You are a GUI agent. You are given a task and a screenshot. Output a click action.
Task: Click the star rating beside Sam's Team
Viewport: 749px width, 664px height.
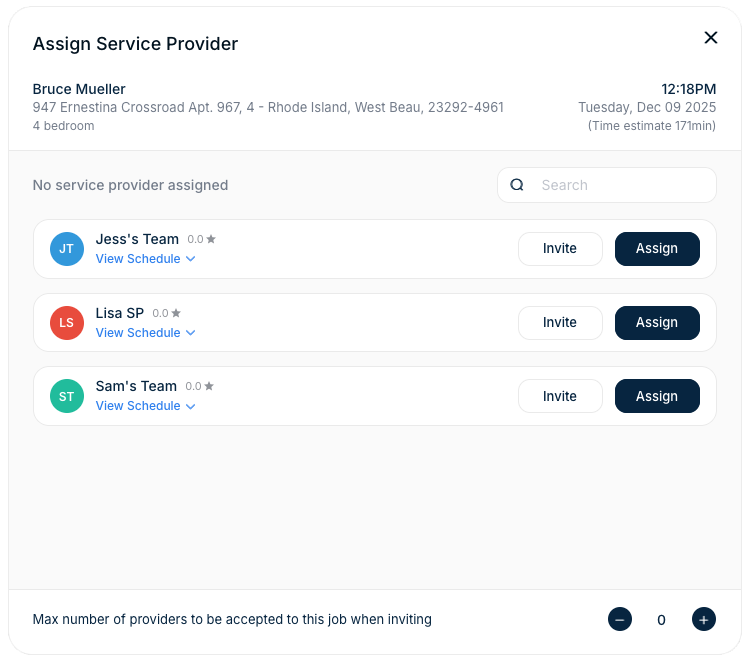click(x=200, y=386)
